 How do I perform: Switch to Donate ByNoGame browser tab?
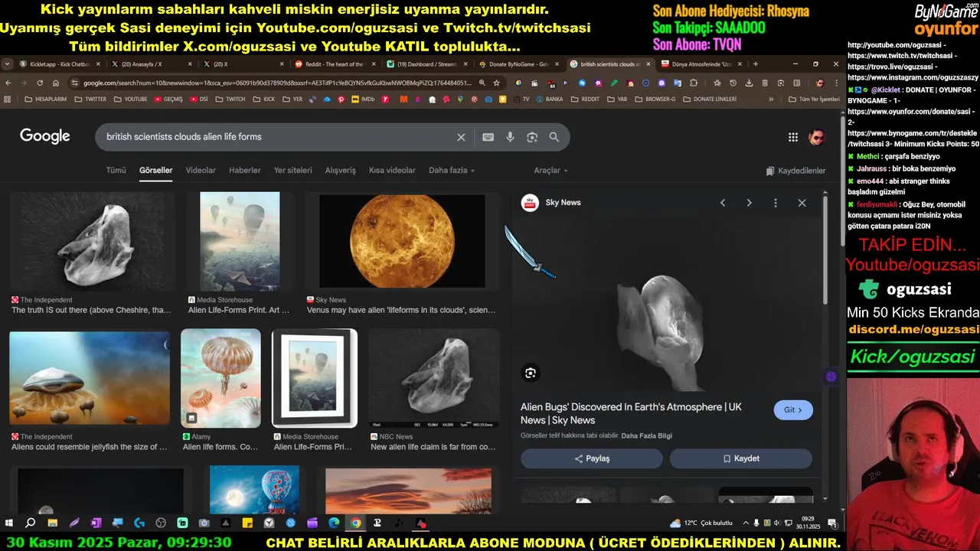click(519, 64)
